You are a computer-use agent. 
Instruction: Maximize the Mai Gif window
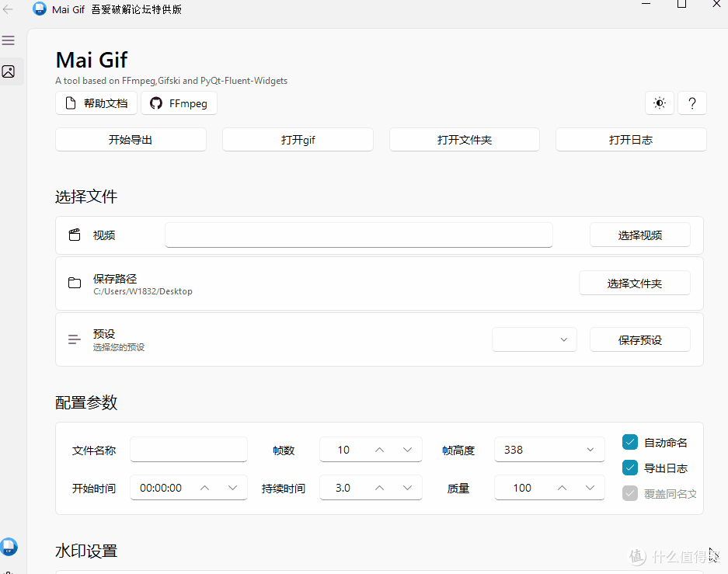681,4
